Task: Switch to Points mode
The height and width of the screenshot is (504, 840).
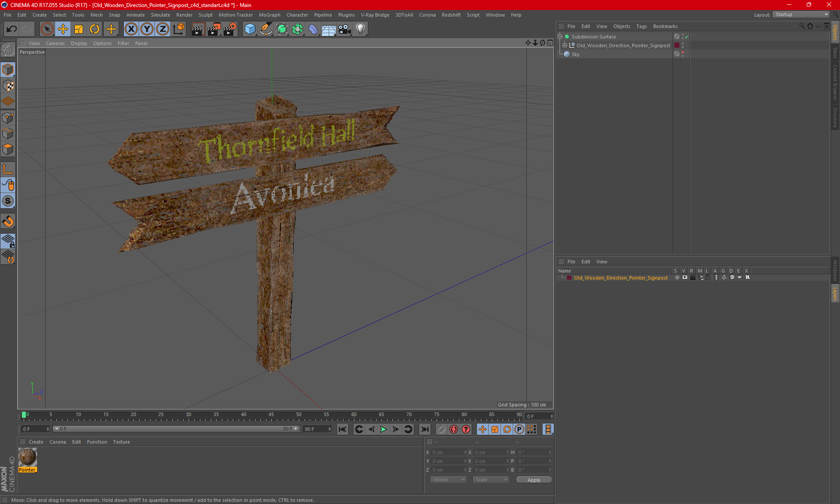Action: pos(8,118)
